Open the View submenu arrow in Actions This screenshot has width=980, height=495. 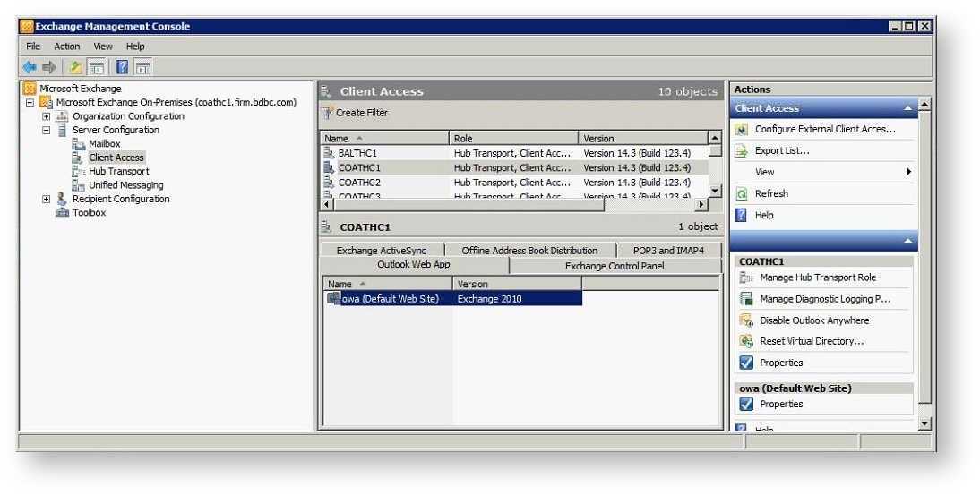click(x=908, y=172)
